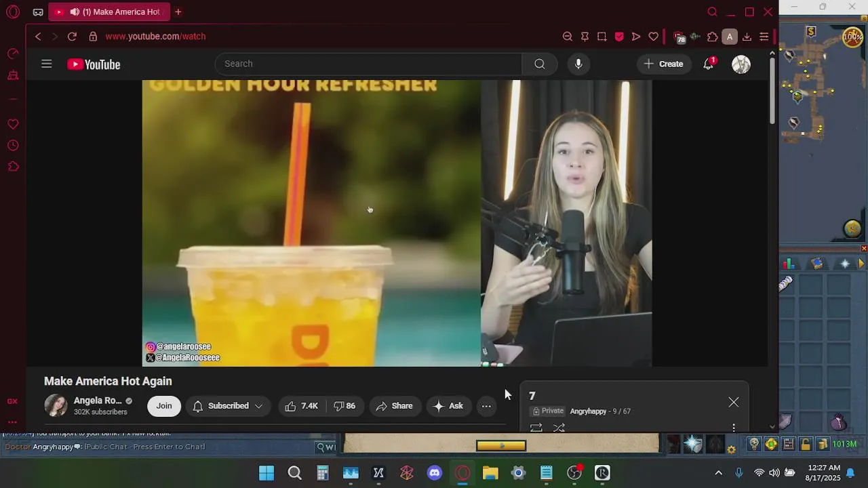The height and width of the screenshot is (488, 868).
Task: Open Opera flow send icon
Action: 636,37
